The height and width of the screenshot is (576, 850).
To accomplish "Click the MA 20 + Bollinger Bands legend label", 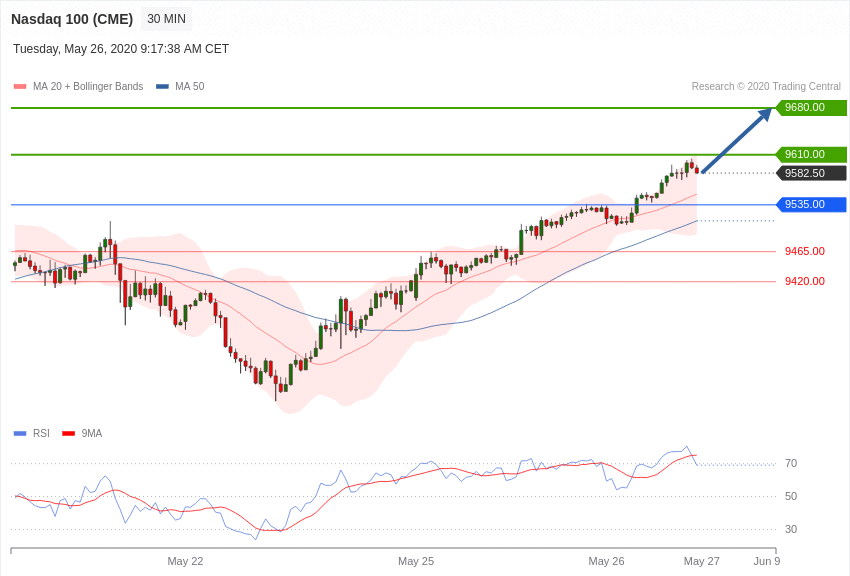I will tap(88, 86).
